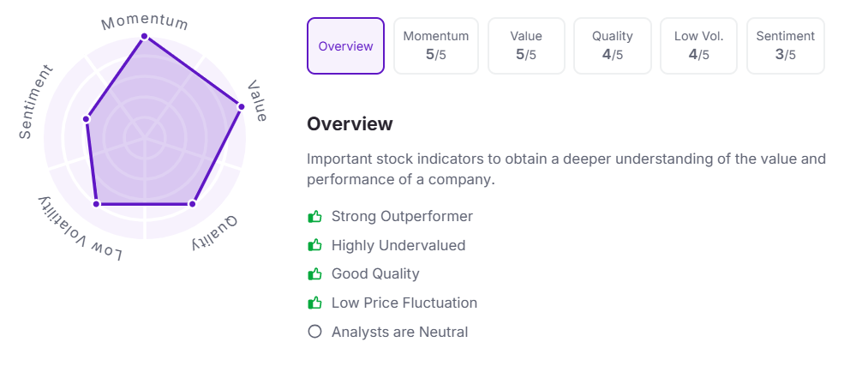Open the Quality 4/5 tab

[x=613, y=46]
